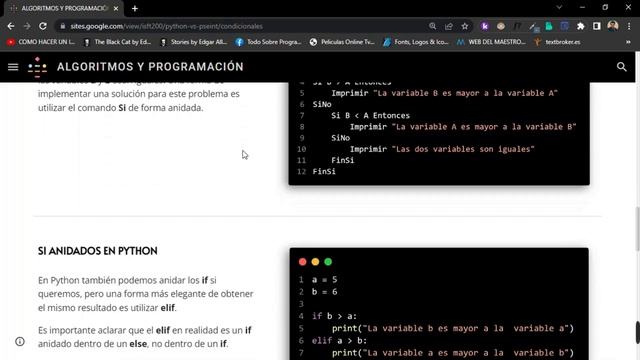Show more bookmarks with the chevron
The height and width of the screenshot is (360, 640).
628,42
